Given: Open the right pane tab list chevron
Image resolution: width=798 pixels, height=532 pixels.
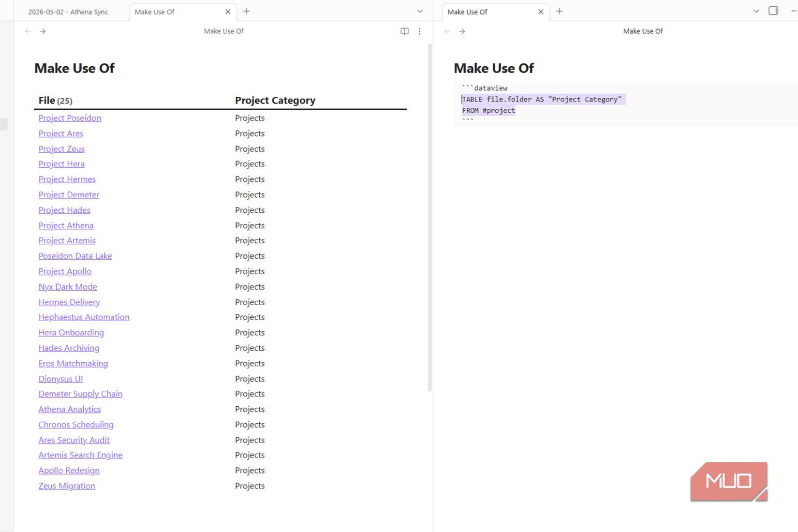Looking at the screenshot, I should point(756,11).
